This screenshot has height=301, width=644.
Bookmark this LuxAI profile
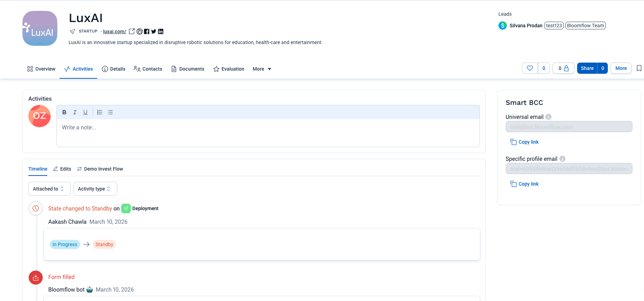639,68
